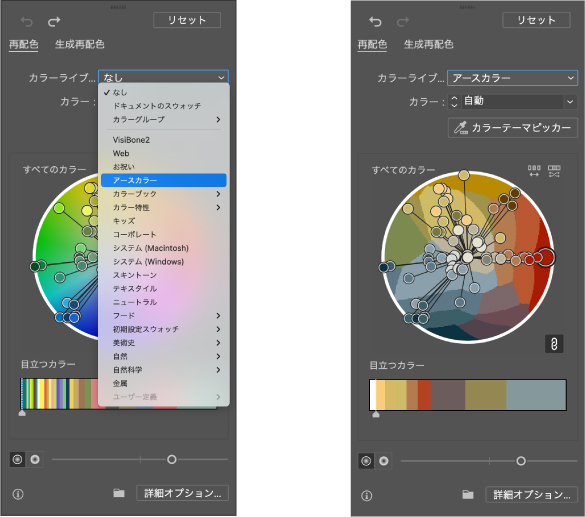Toggle the second color wheel display mode in right panel
585x517 pixels.
384,461
